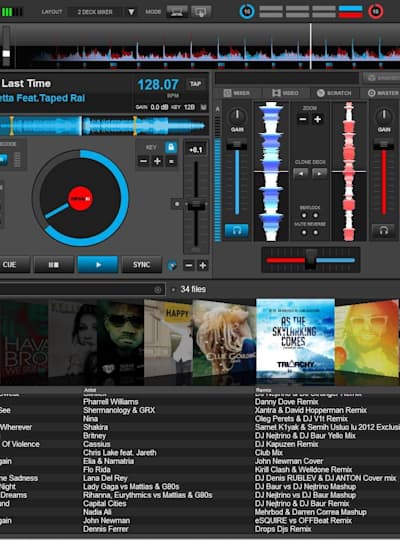Image resolution: width=400 pixels, height=540 pixels.
Task: Select the Shermanology & GRX track row
Action: 200,410
